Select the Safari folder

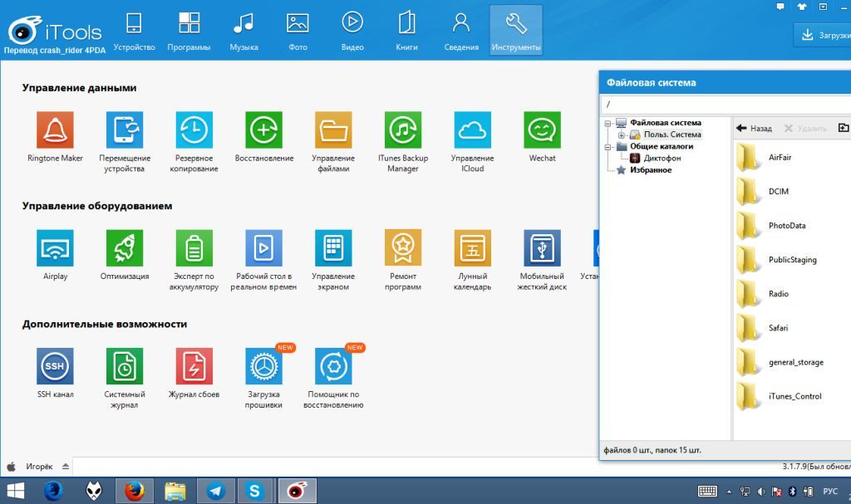point(778,328)
